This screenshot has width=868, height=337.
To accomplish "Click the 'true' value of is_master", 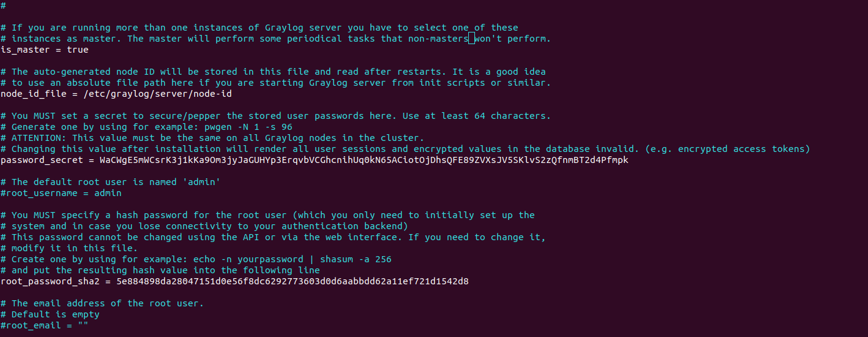I will point(78,50).
